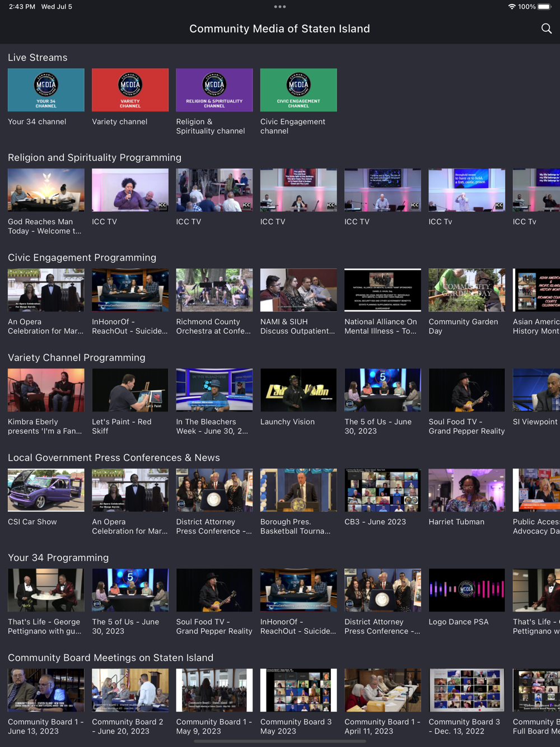Open Asian American History Month video
Viewport: 560px width, 747px height.
[x=536, y=290]
